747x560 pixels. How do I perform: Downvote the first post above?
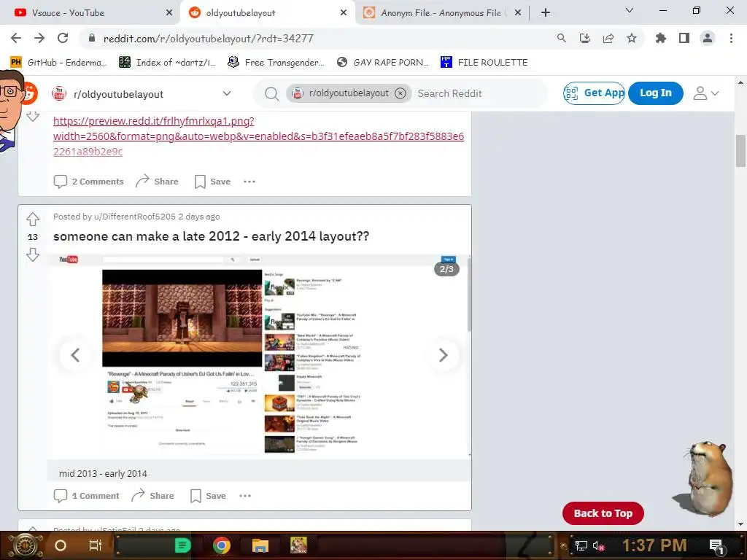coord(32,116)
